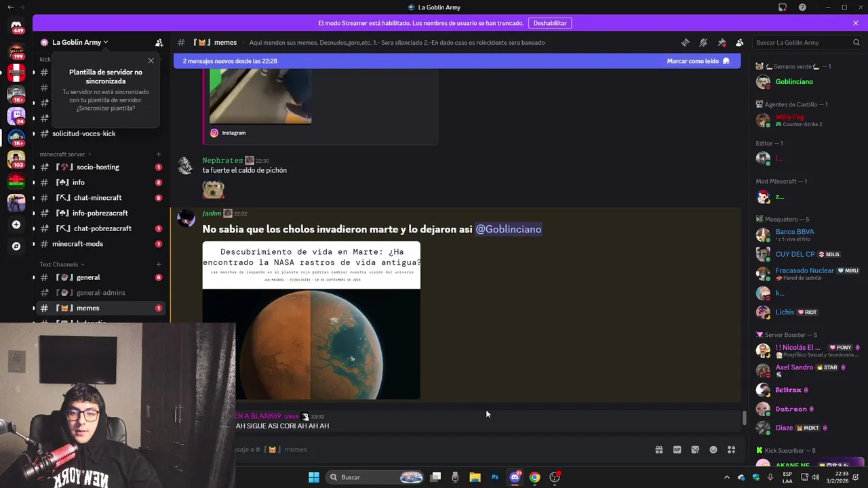Viewport: 868px width, 488px height.
Task: Add channel to Text Channels category
Action: pyautogui.click(x=159, y=264)
